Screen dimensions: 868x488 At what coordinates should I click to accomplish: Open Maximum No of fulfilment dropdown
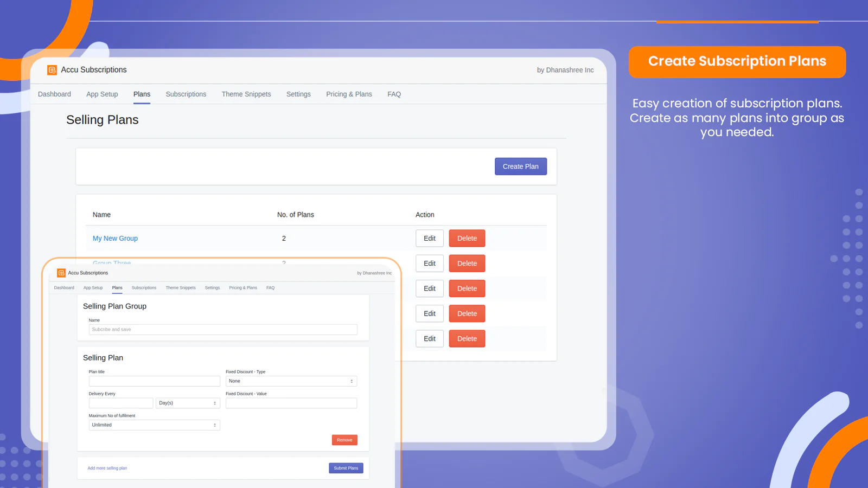[x=155, y=425]
